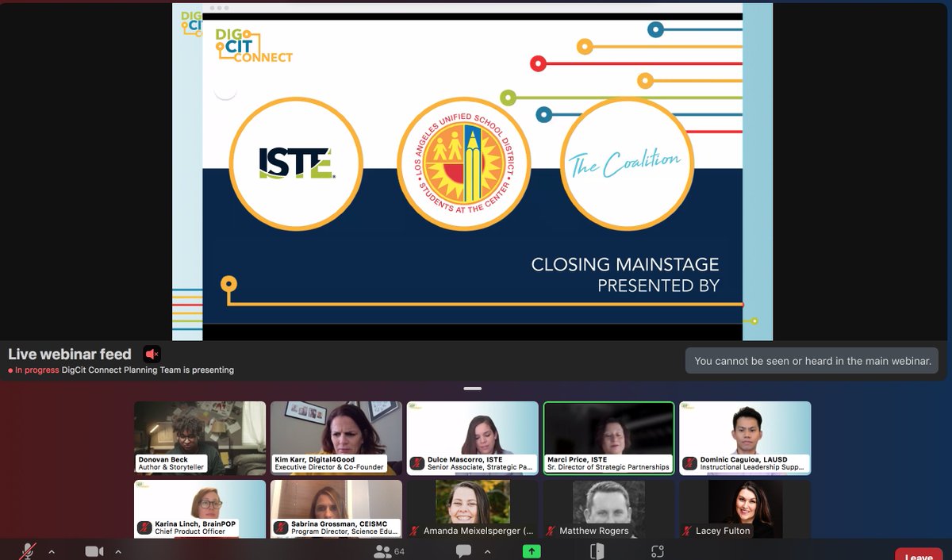Click the ISTE logo on the slide
Image resolution: width=952 pixels, height=560 pixels.
pyautogui.click(x=296, y=164)
